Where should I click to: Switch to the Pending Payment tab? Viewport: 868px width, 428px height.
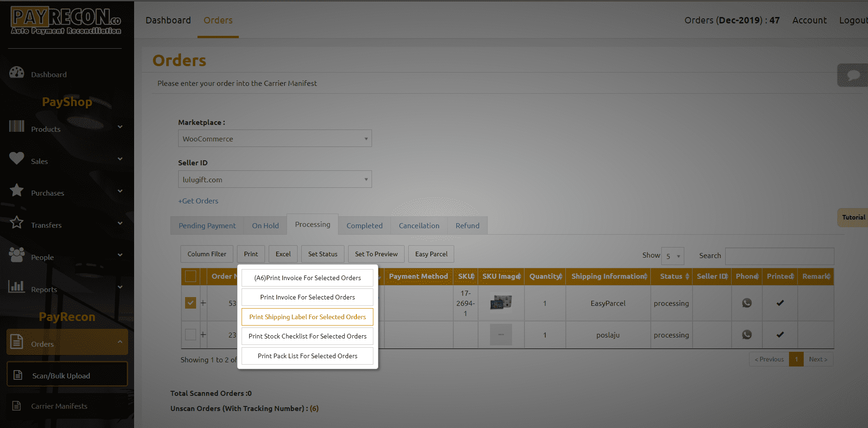coord(207,225)
